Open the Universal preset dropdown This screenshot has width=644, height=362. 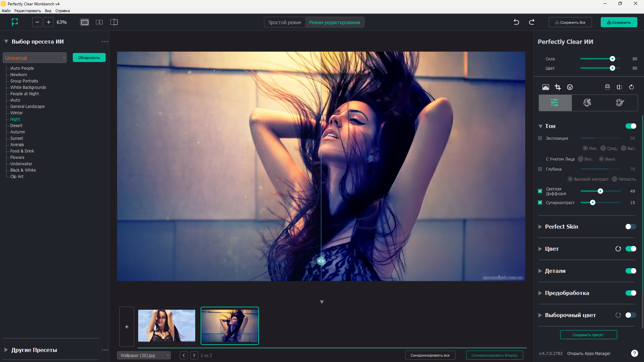35,58
